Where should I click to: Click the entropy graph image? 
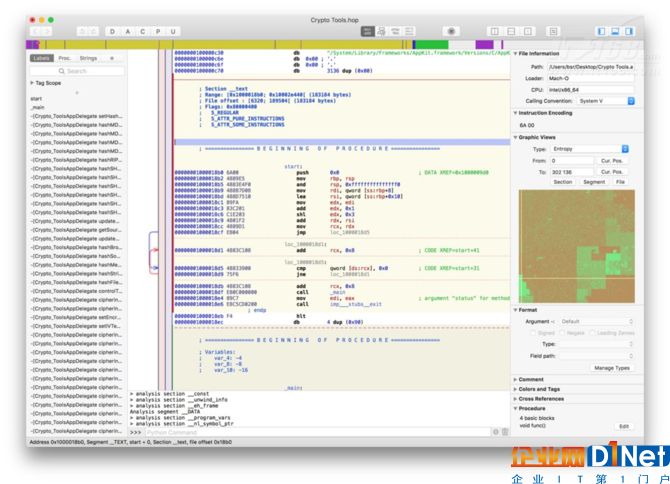576,246
